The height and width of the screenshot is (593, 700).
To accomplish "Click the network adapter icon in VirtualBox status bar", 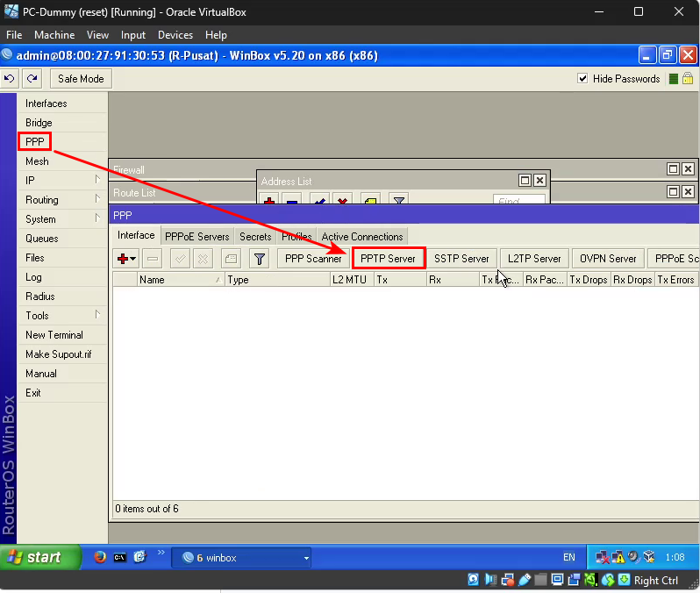I will (508, 580).
